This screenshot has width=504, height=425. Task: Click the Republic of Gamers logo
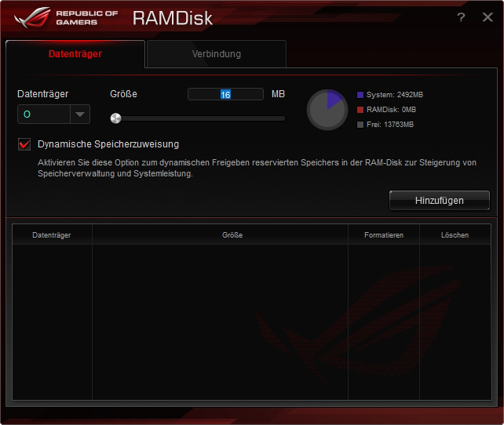tap(66, 18)
